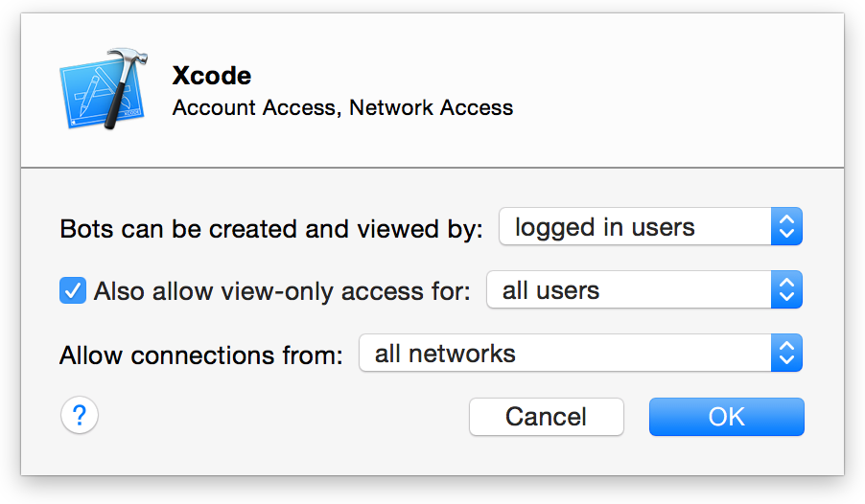Click the 'Account Access' subtitle text
Screen dimensions: 865x504
click(253, 107)
